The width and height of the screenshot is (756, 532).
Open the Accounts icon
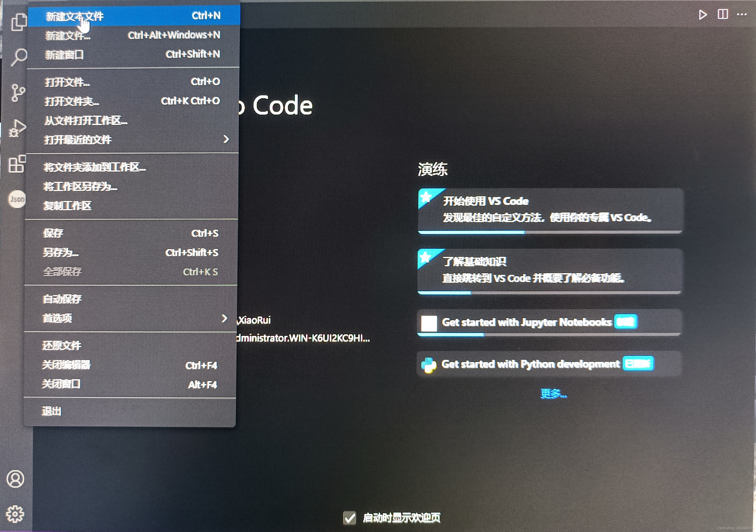coord(15,479)
